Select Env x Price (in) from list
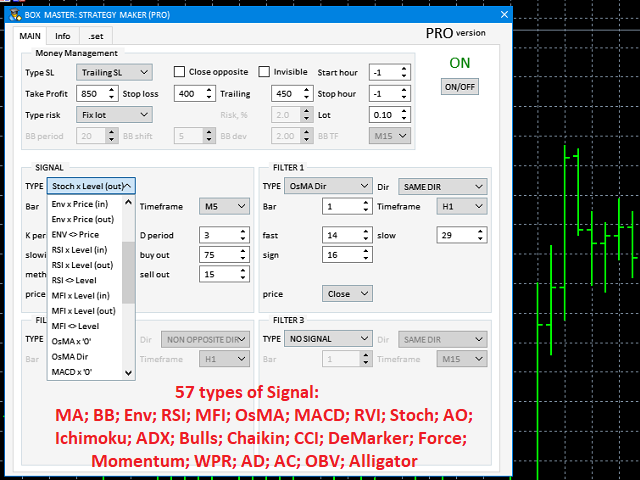 [85, 204]
